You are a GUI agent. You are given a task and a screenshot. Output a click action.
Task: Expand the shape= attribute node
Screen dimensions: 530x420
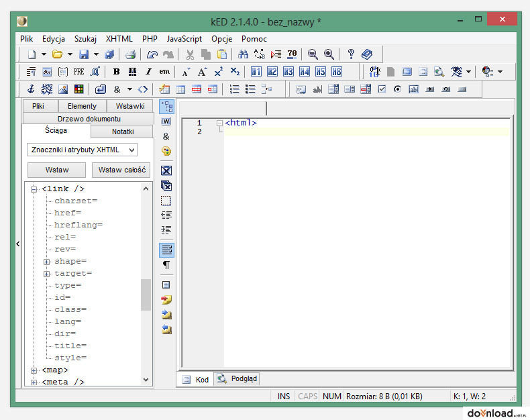[47, 262]
